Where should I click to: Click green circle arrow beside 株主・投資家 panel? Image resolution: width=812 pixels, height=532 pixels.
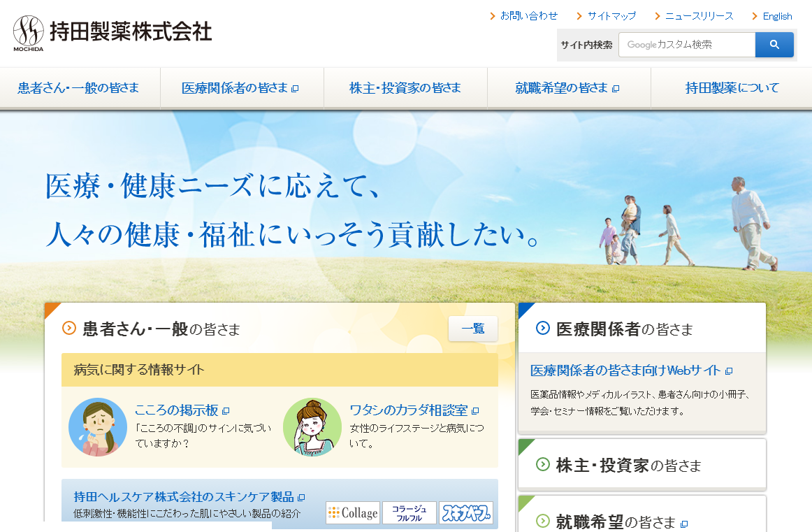pos(543,465)
